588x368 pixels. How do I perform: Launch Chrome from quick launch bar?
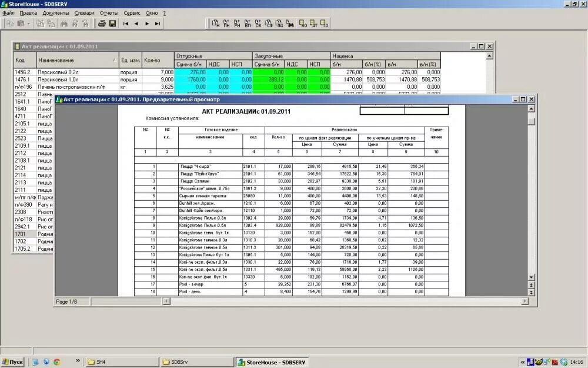(57, 362)
